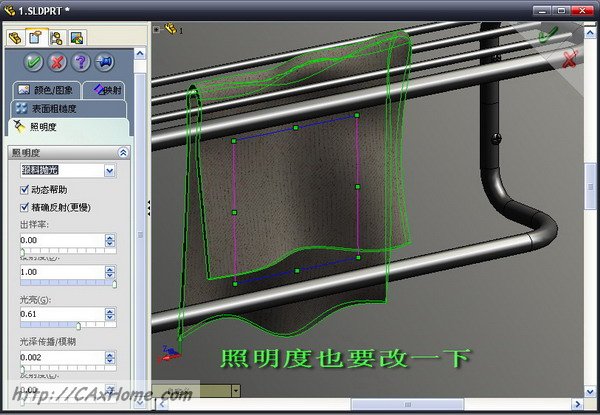Click the part icon in viewport flyout tree
The image size is (600, 415).
coord(171,28)
